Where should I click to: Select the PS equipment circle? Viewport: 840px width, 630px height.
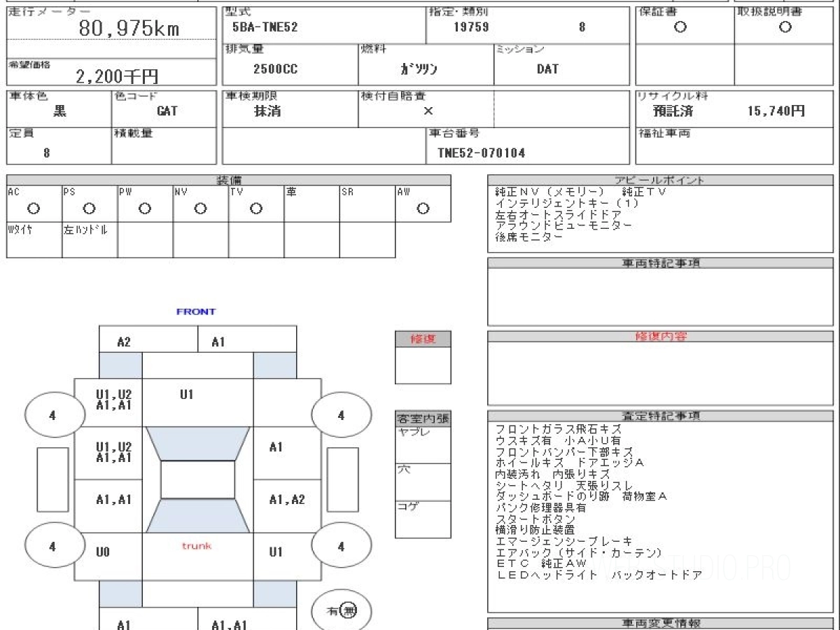[89, 209]
